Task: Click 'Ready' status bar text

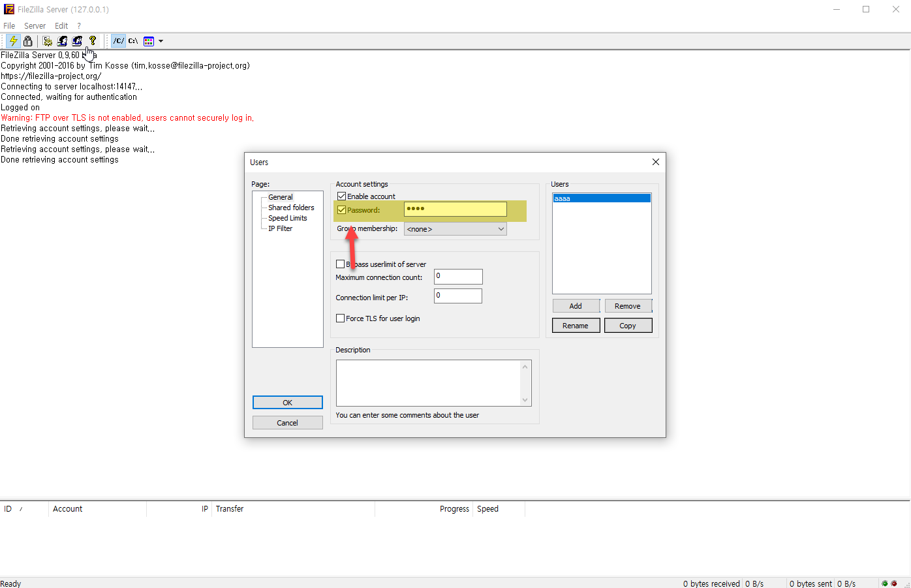Action: [11, 583]
